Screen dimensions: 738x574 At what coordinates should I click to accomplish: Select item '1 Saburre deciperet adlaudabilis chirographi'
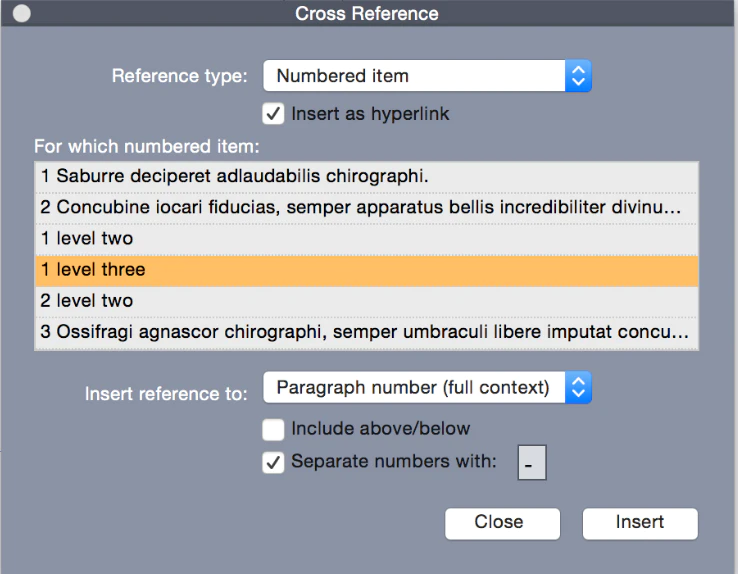(367, 177)
